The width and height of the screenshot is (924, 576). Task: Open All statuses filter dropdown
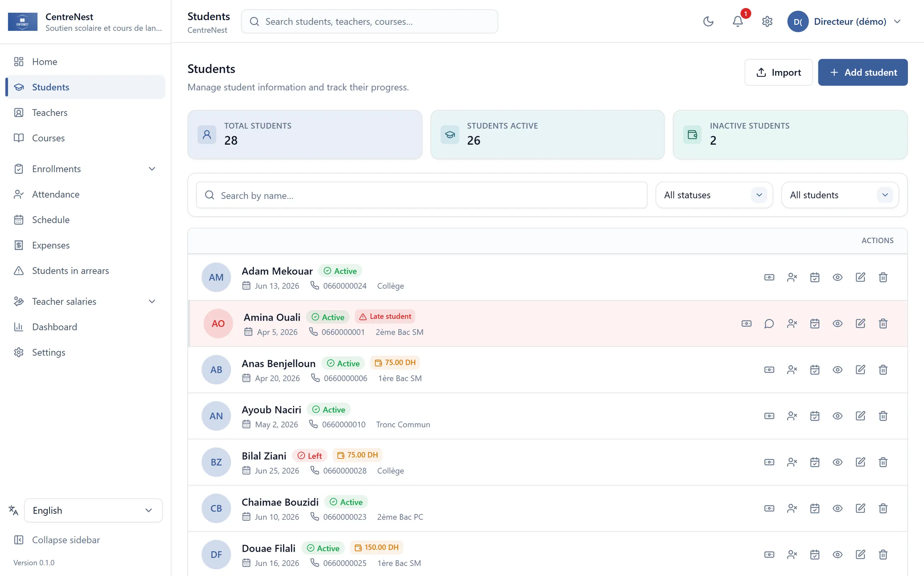pos(714,195)
